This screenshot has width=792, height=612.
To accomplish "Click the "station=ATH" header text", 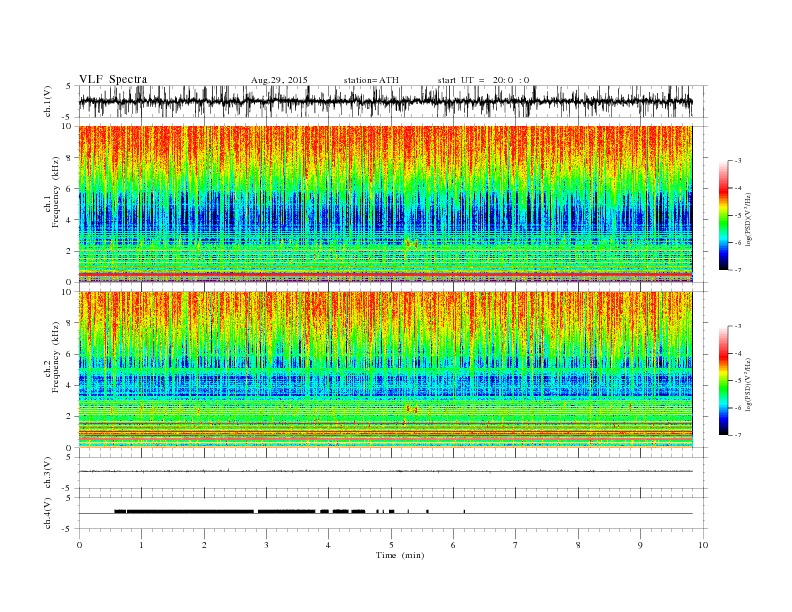I will [371, 80].
